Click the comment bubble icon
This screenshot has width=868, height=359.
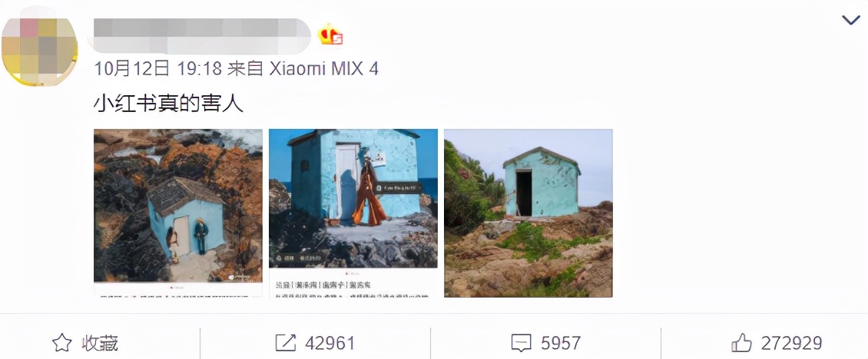[522, 344]
